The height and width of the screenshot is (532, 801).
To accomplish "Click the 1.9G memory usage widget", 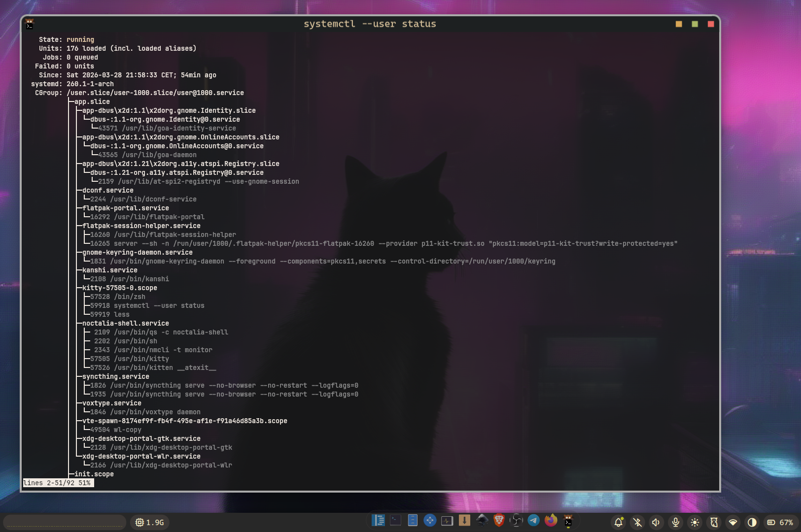I will (150, 523).
